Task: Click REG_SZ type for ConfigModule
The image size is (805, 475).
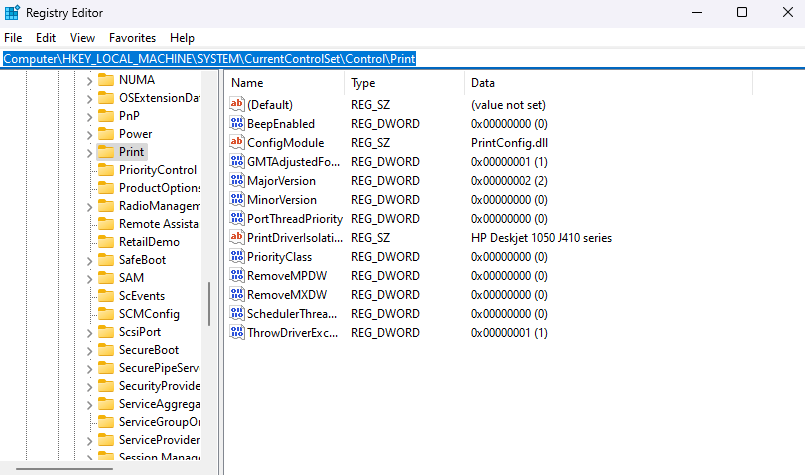Action: pyautogui.click(x=370, y=143)
